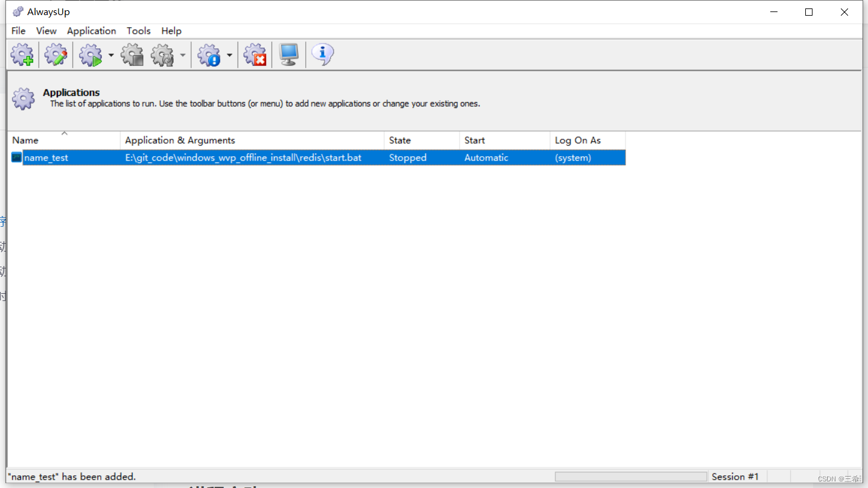Start name_test using the green play gear icon
Screen dimensions: 868x488
tap(90, 54)
